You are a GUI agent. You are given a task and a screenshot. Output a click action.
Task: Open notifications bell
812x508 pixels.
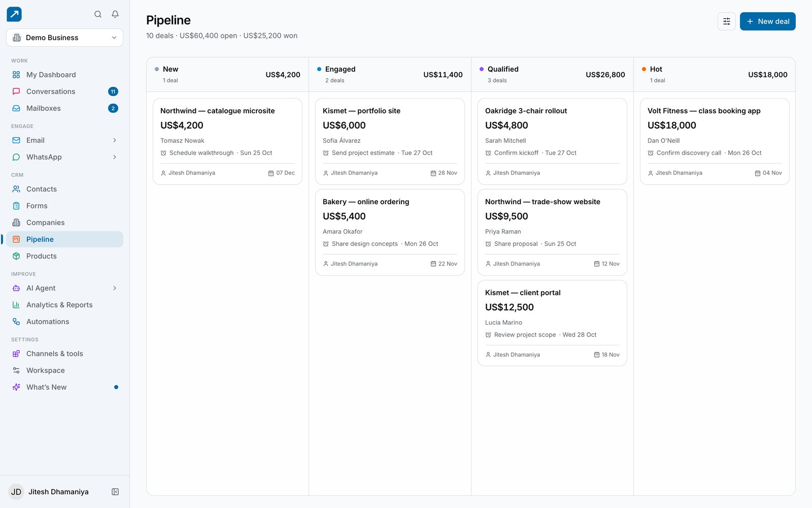click(x=115, y=14)
